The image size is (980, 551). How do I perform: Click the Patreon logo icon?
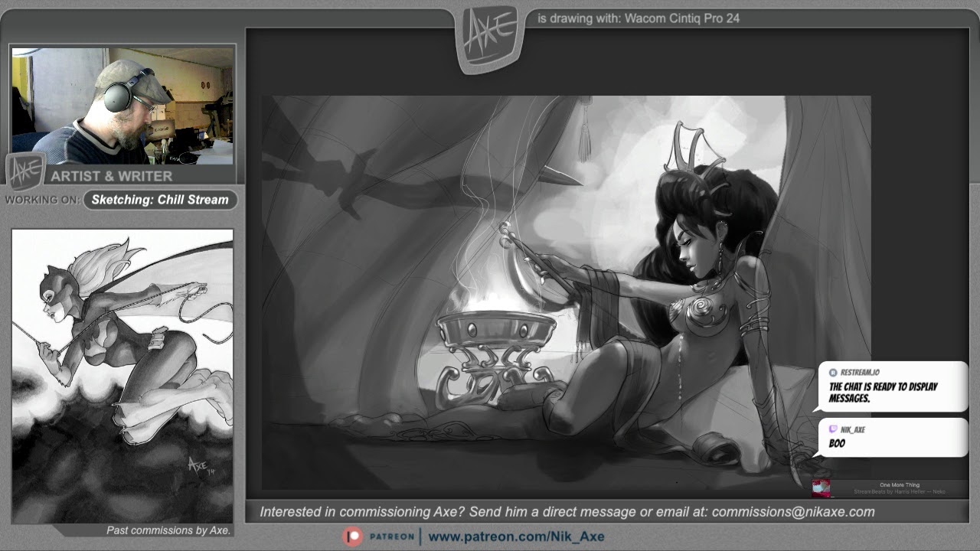point(352,536)
